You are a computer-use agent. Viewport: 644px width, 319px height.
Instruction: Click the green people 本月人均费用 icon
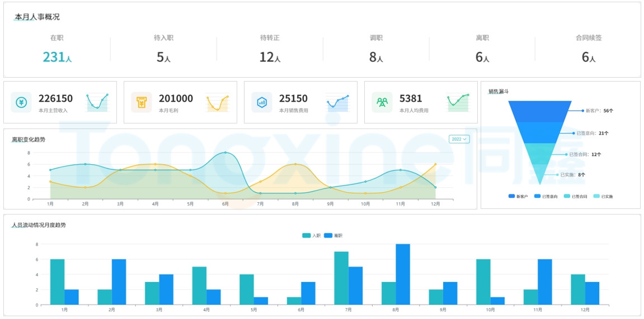pyautogui.click(x=382, y=102)
